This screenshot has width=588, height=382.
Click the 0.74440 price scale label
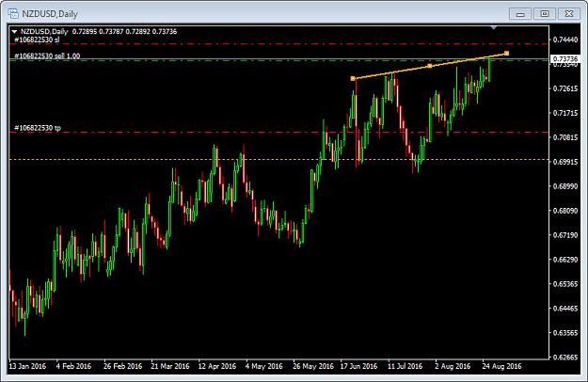coord(565,40)
